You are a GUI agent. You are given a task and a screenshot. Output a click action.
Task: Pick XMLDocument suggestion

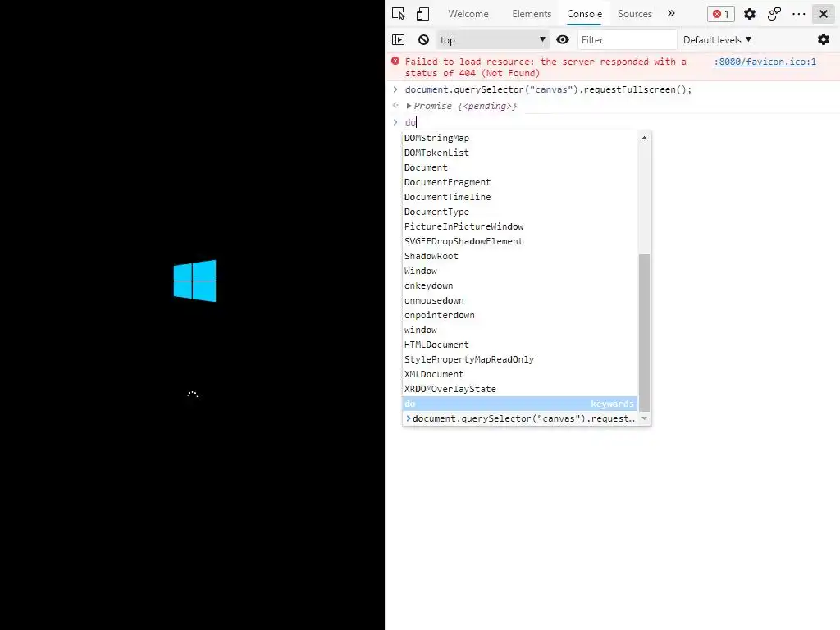520,374
